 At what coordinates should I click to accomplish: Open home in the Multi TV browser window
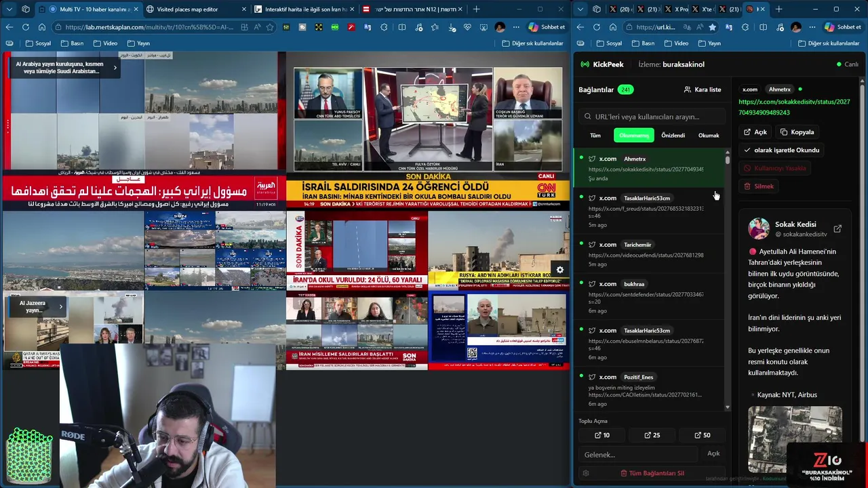click(41, 27)
